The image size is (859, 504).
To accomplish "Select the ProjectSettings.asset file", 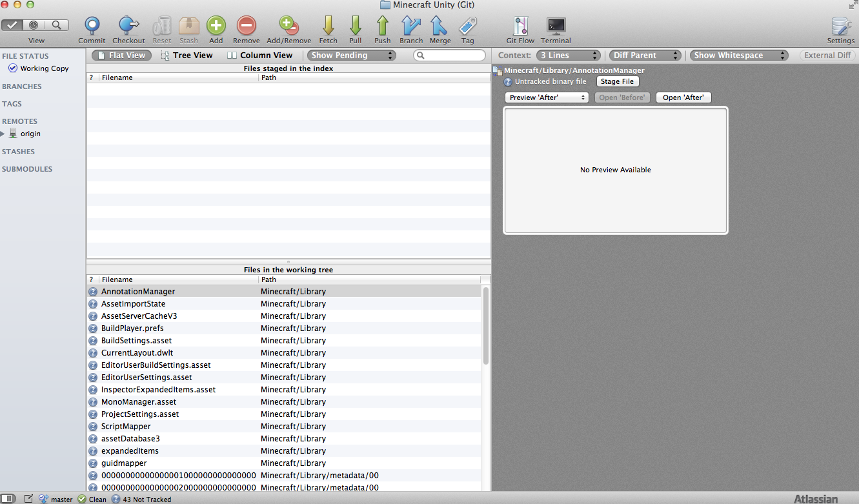I will [284, 414].
